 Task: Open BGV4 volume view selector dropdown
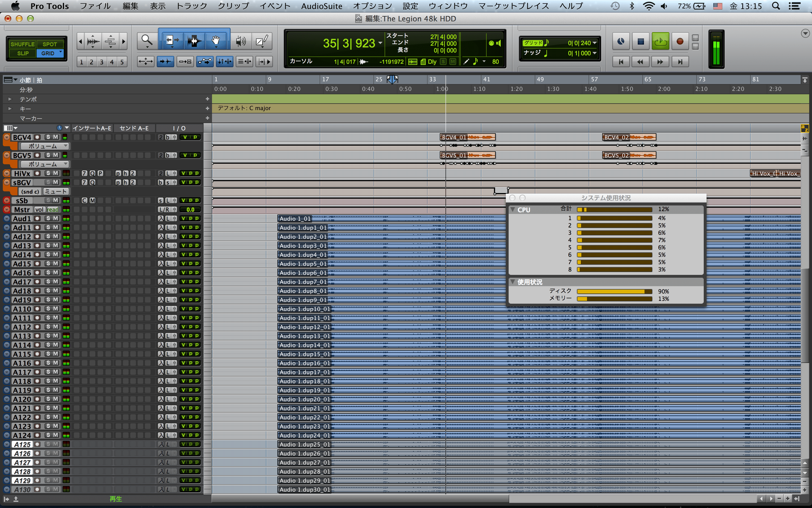pos(44,146)
